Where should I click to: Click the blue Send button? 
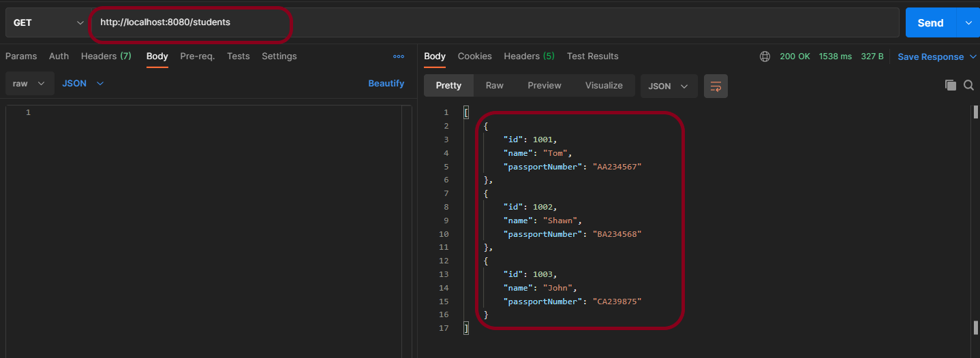[x=930, y=22]
